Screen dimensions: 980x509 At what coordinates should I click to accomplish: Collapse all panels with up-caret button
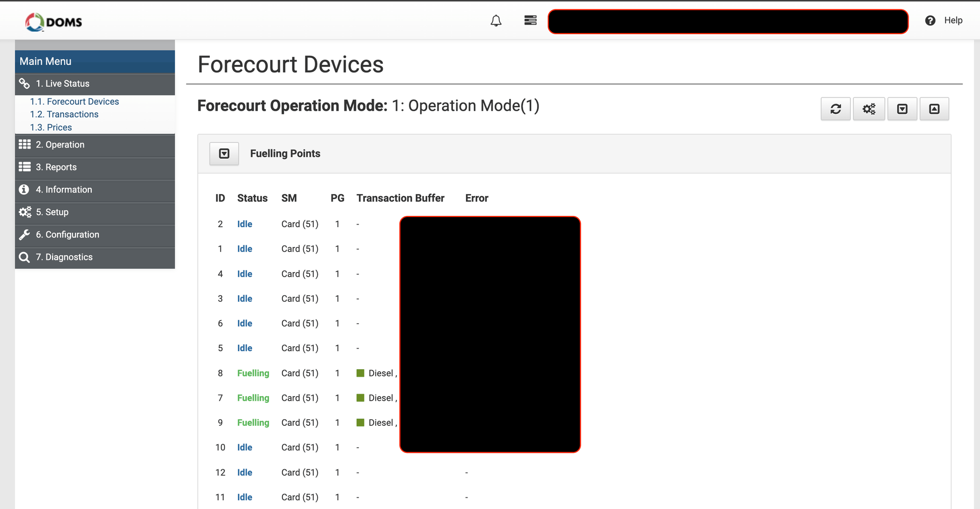[934, 109]
